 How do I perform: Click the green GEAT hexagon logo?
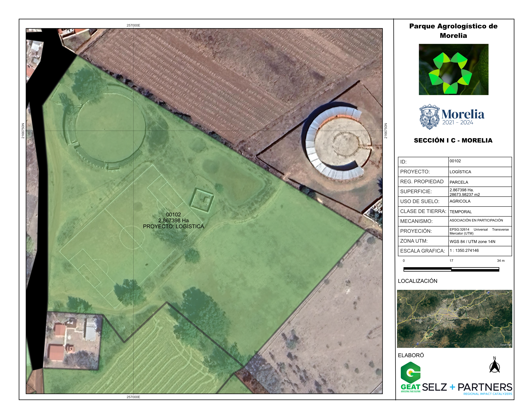point(410,372)
